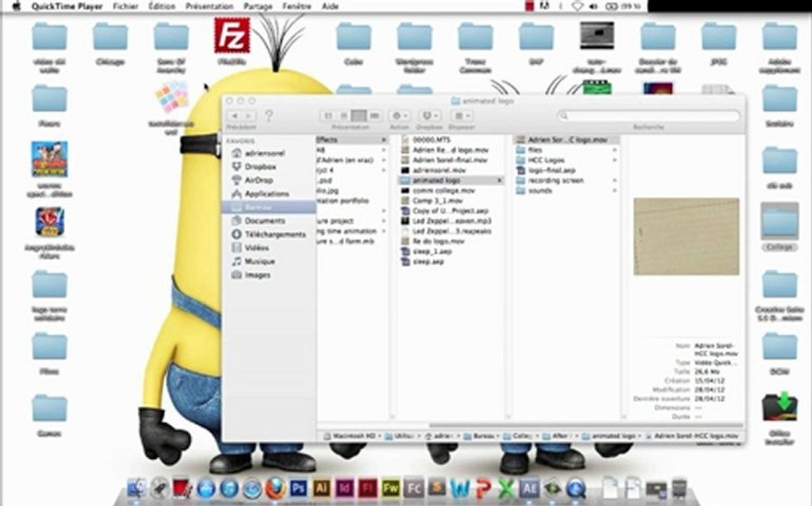The image size is (812, 506).
Task: Select Téléchargements in Finder sidebar
Action: click(x=269, y=234)
